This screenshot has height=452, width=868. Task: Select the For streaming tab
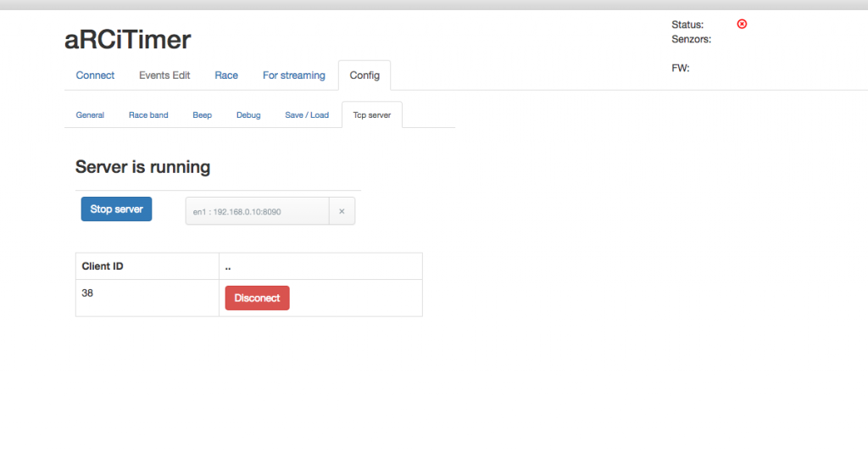click(293, 75)
